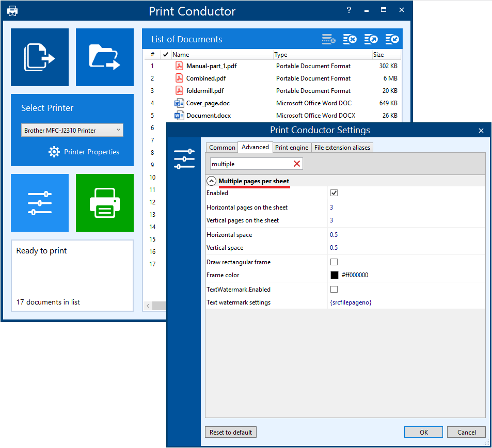Click the Import List icon
Screen dimensions: 492x448
pyautogui.click(x=392, y=39)
